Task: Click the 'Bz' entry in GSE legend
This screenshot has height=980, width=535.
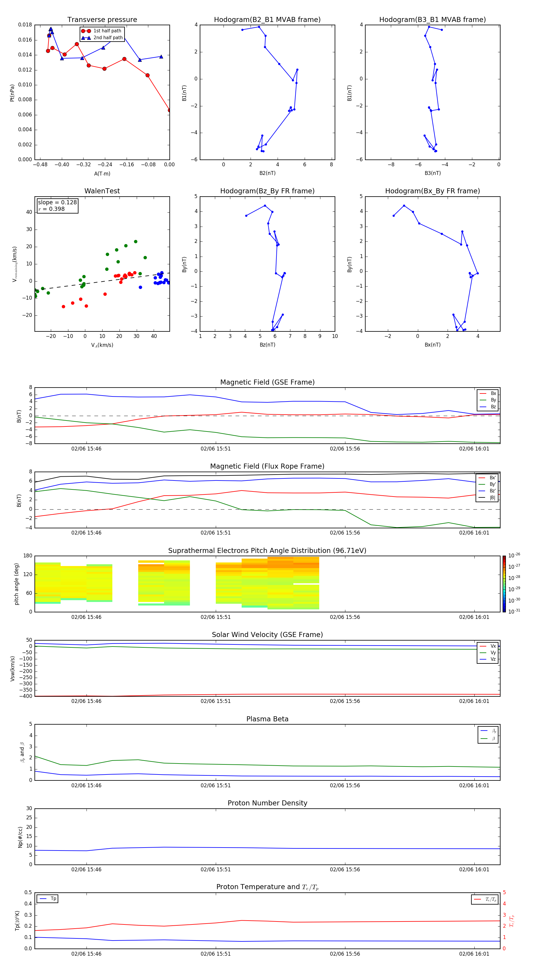Action: pos(488,407)
